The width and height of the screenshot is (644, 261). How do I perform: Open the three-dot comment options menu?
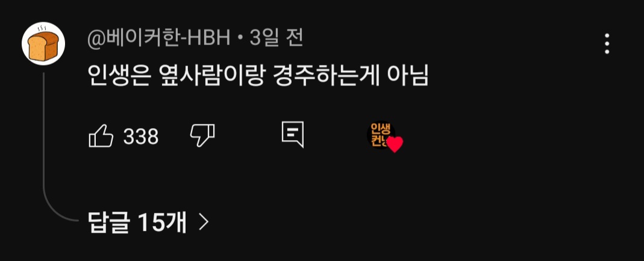(607, 44)
